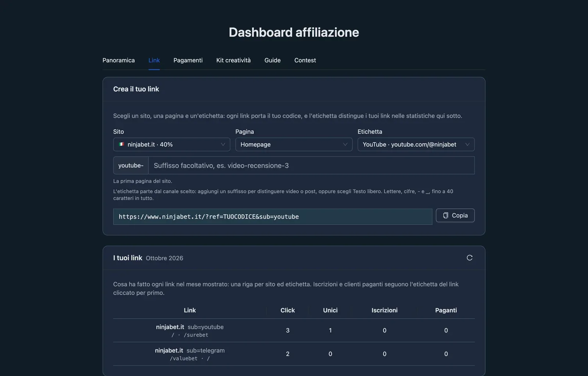Click the Click value 2 for sub=telegram
Screen dimensions: 588x376
[287, 354]
